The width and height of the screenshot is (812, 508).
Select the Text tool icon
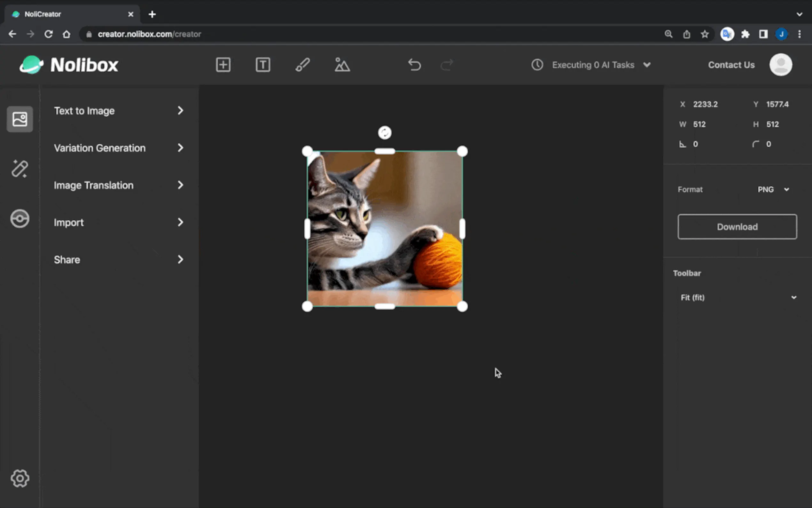(x=263, y=65)
